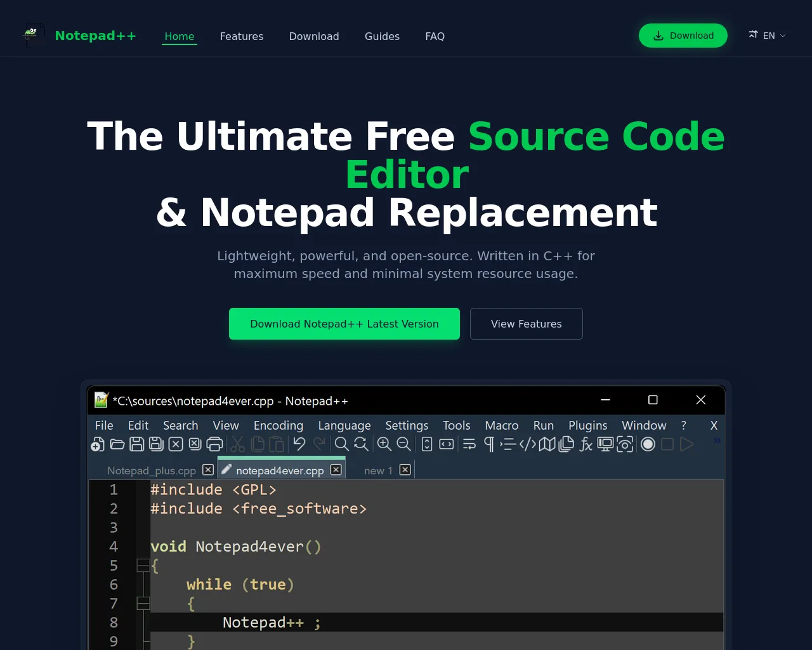Click the Cut scissors icon
This screenshot has width=812, height=650.
[x=238, y=444]
